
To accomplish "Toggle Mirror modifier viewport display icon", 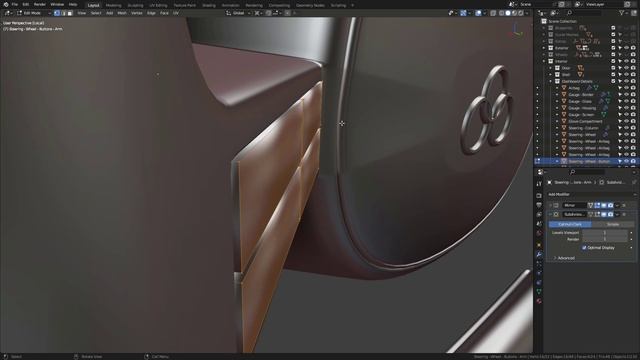I will (604, 205).
